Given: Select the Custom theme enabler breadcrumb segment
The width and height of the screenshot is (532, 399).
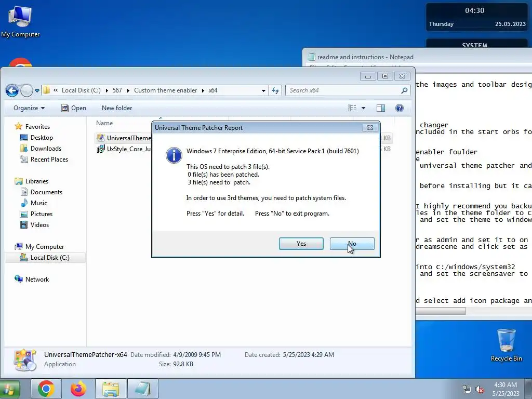Looking at the screenshot, I should coord(165,90).
